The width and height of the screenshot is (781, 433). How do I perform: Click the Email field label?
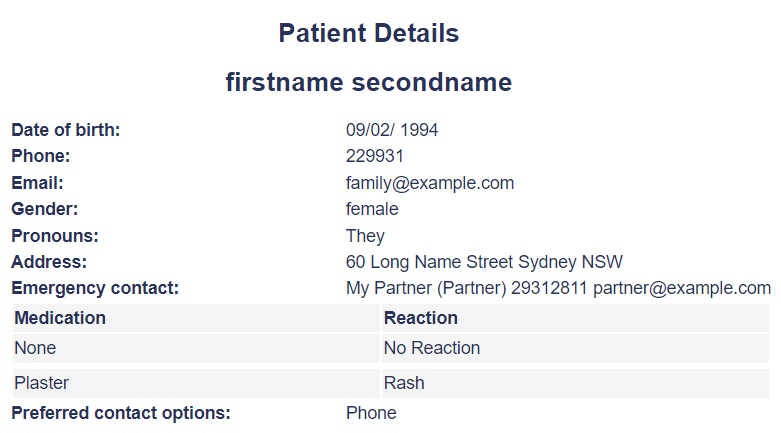pos(37,183)
